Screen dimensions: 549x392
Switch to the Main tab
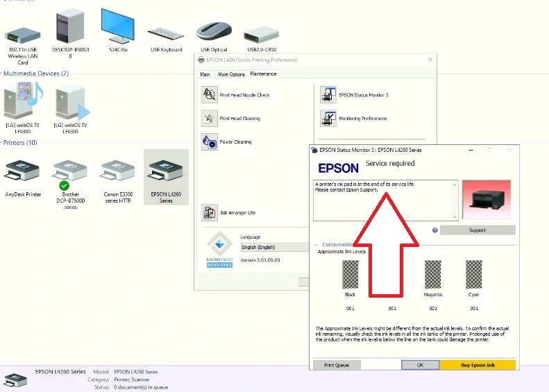(205, 74)
